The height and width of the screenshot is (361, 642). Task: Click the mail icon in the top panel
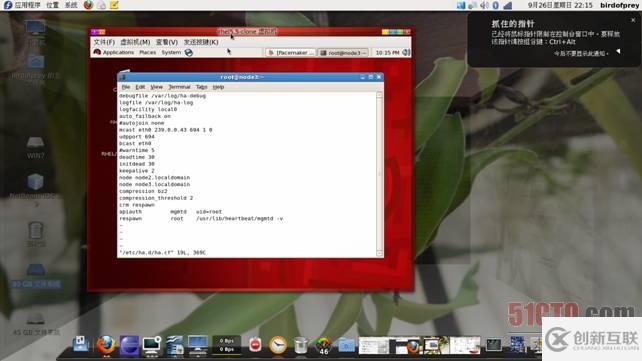click(x=101, y=5)
